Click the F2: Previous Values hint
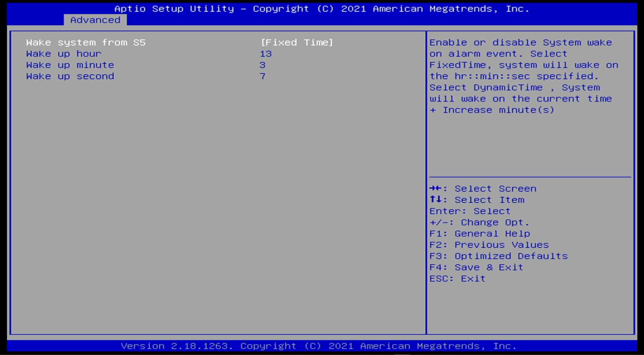 pyautogui.click(x=489, y=245)
